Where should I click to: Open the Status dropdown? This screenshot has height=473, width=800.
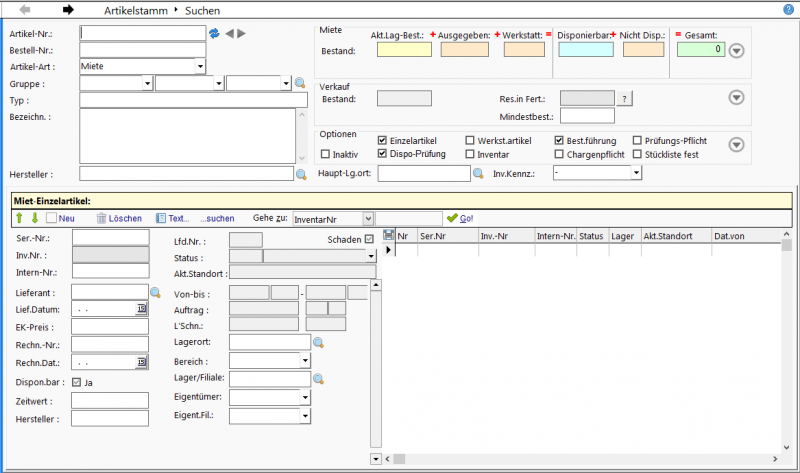point(371,256)
